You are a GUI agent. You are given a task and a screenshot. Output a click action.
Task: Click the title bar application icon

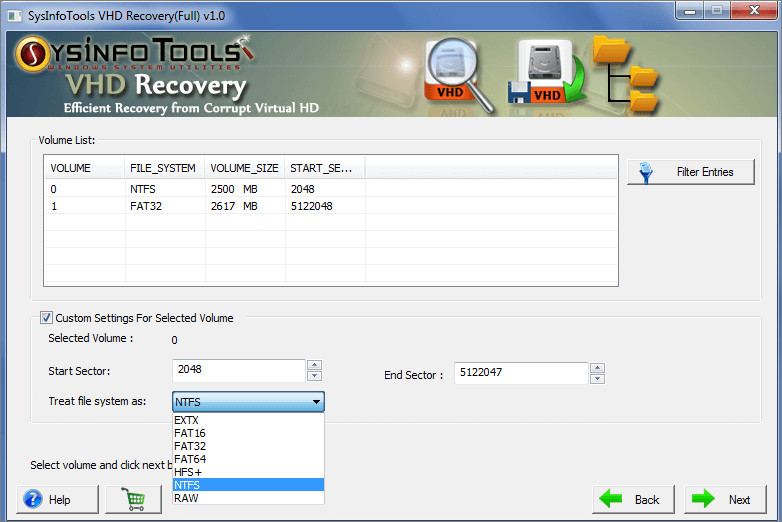[x=14, y=16]
